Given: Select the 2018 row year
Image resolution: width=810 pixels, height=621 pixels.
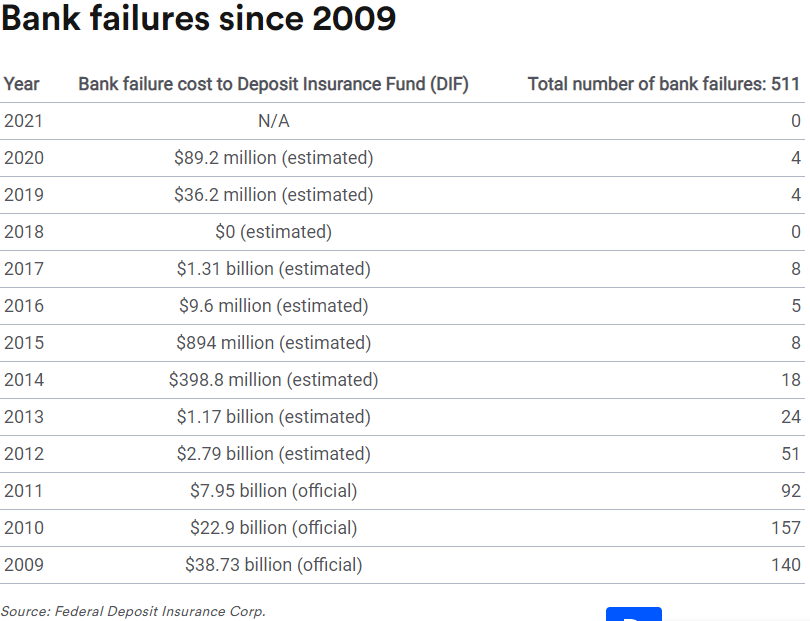Looking at the screenshot, I should coord(24,232).
